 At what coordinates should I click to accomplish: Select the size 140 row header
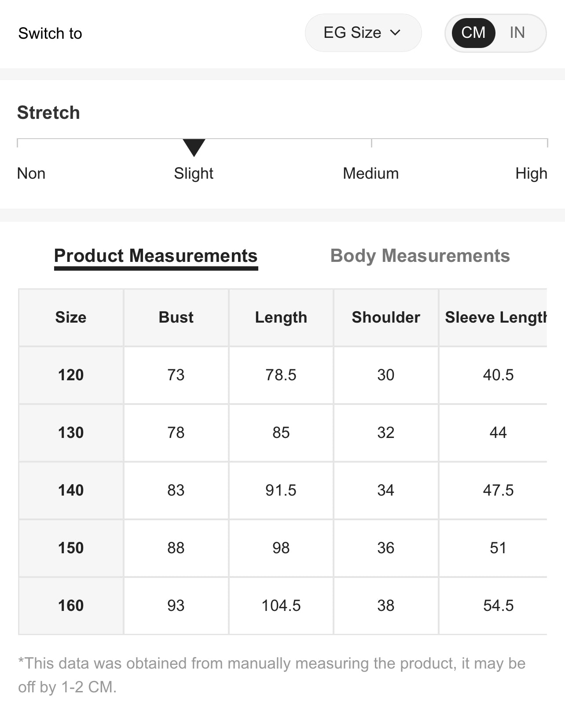click(x=71, y=490)
